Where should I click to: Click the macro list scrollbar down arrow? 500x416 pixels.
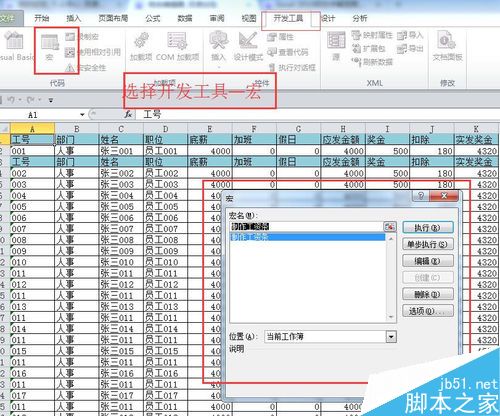pos(391,317)
